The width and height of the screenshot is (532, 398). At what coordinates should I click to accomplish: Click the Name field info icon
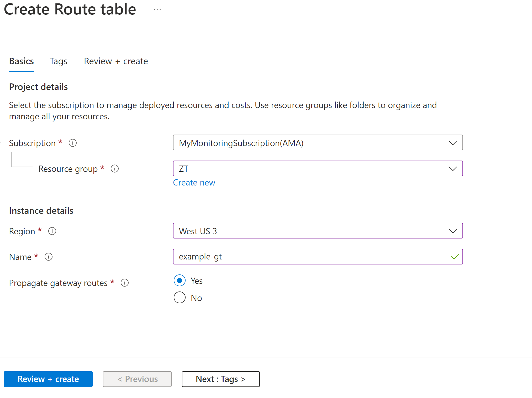(49, 257)
